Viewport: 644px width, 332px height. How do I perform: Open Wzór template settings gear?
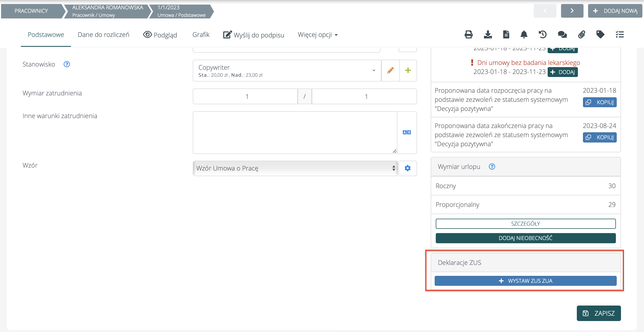(408, 168)
